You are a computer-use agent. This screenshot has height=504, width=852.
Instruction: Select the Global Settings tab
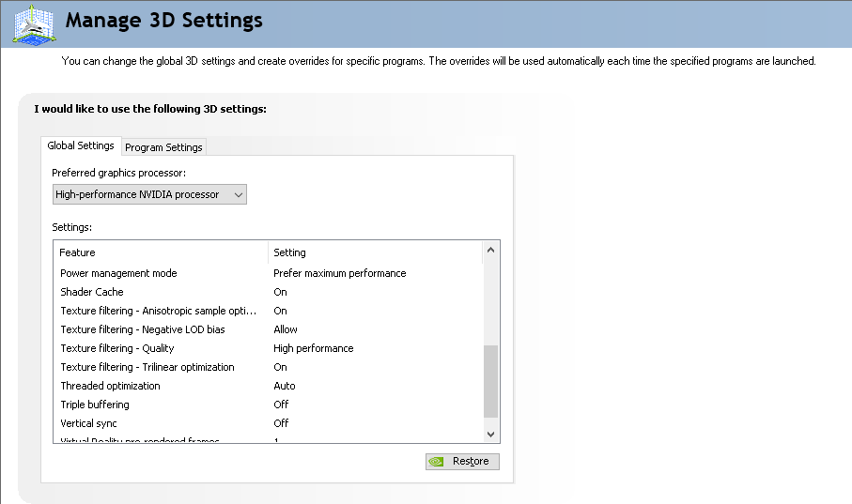(81, 146)
